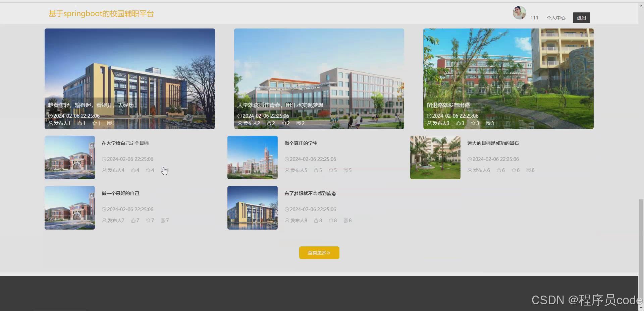Click the star icon on 发布人2 card
644x311 pixels.
pyautogui.click(x=284, y=123)
